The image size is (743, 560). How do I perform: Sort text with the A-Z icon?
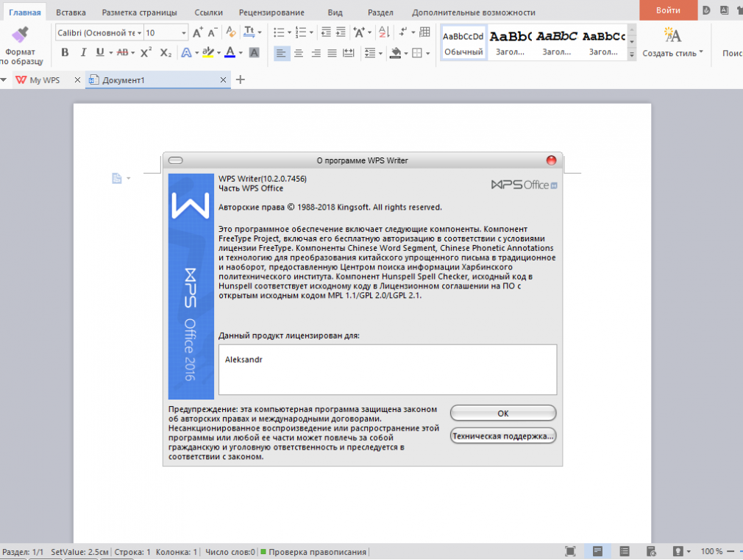click(x=384, y=32)
